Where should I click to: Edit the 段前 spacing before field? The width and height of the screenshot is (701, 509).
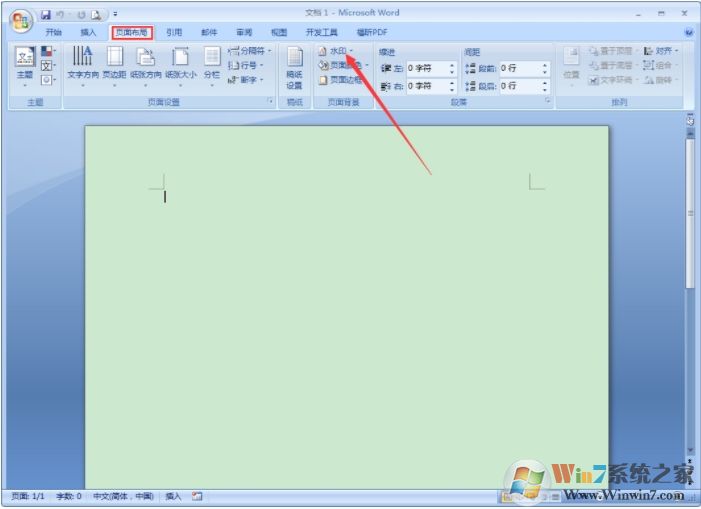pyautogui.click(x=520, y=68)
